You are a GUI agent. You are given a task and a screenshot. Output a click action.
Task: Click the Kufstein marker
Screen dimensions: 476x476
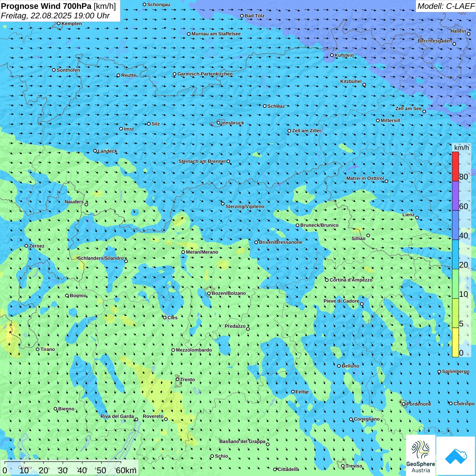pyautogui.click(x=332, y=55)
